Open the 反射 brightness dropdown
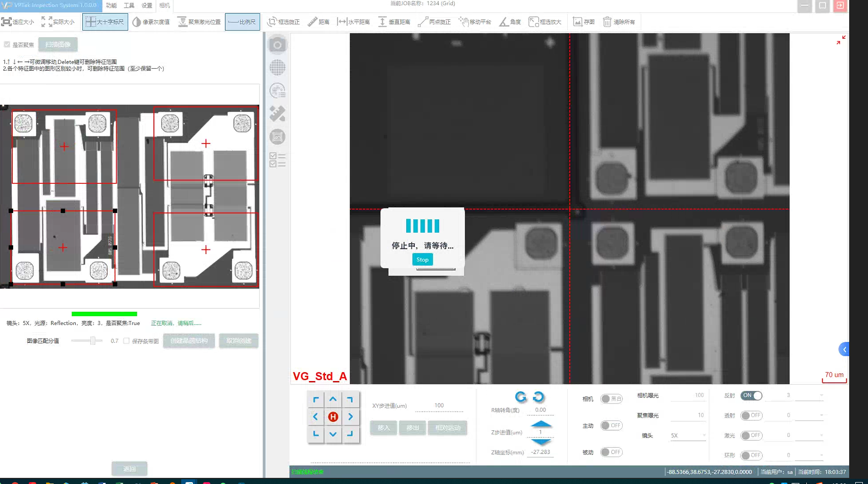 pos(809,396)
